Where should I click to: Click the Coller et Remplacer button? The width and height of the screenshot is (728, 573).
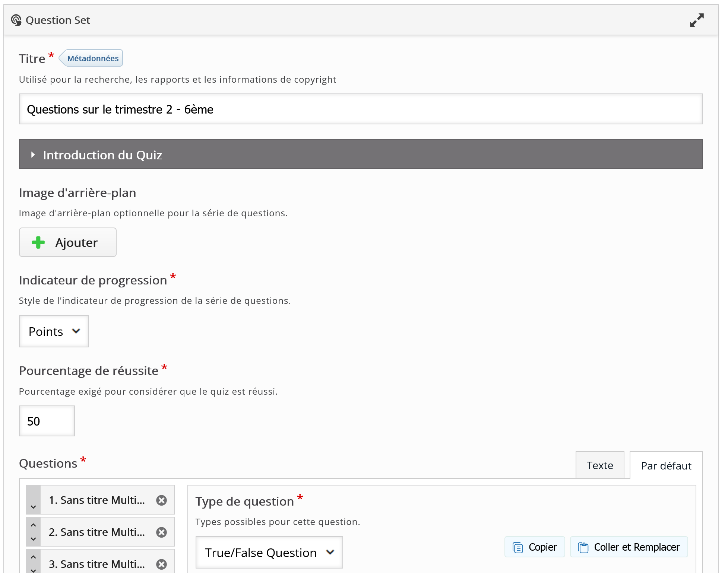[x=629, y=547]
